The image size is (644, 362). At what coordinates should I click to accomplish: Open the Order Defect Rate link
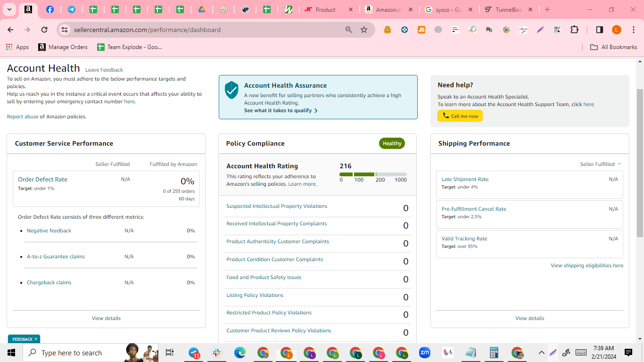pos(42,179)
